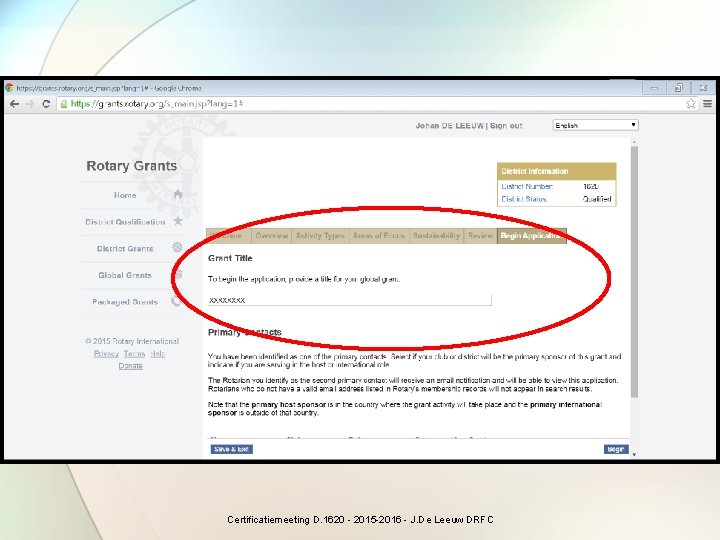Click the District Grants globe icon
Screen dimensions: 720x540
pyautogui.click(x=177, y=248)
